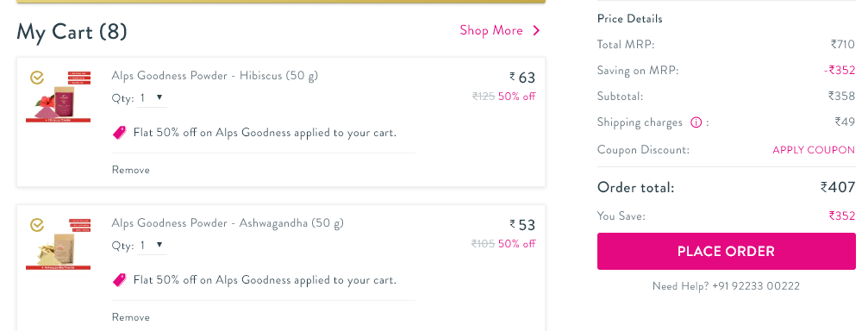Click the shipping charges info icon
Image resolution: width=868 pixels, height=331 pixels.
point(696,123)
